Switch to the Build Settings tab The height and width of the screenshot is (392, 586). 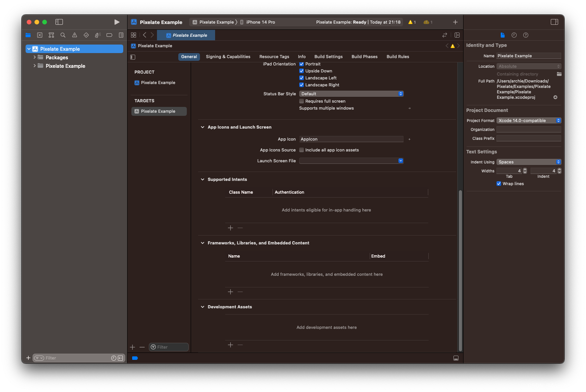click(x=328, y=57)
